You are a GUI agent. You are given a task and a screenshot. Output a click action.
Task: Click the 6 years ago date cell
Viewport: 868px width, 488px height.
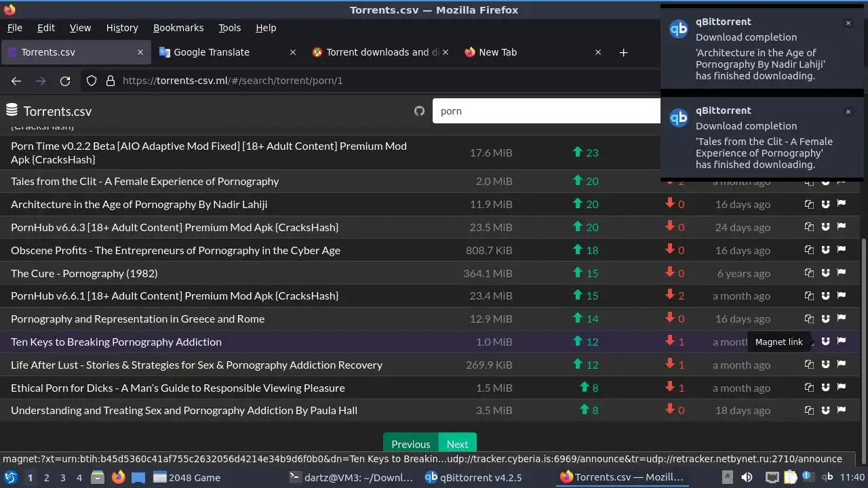[x=744, y=273]
